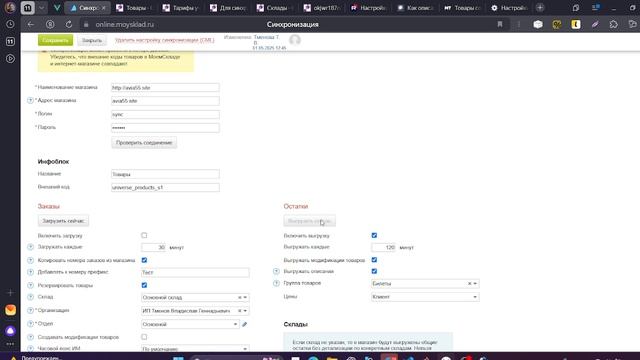Clear the Билеты group selection with the x
The width and height of the screenshot is (640, 360).
point(469,284)
